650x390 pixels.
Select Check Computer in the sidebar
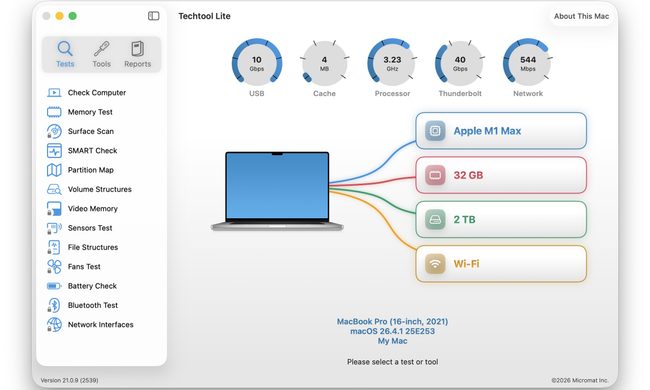pyautogui.click(x=97, y=92)
